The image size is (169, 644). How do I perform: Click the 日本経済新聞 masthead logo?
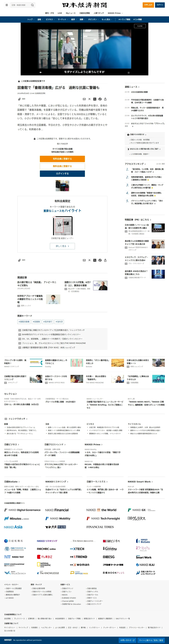coord(84,5)
